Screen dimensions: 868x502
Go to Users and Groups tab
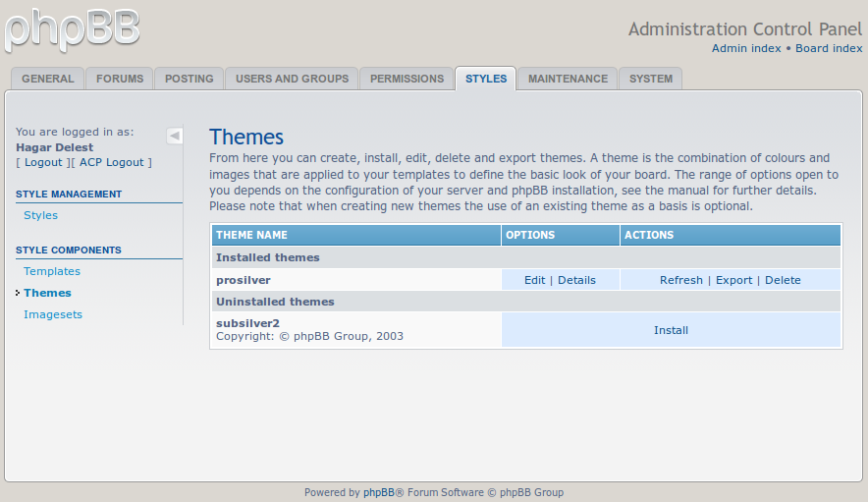coord(292,79)
